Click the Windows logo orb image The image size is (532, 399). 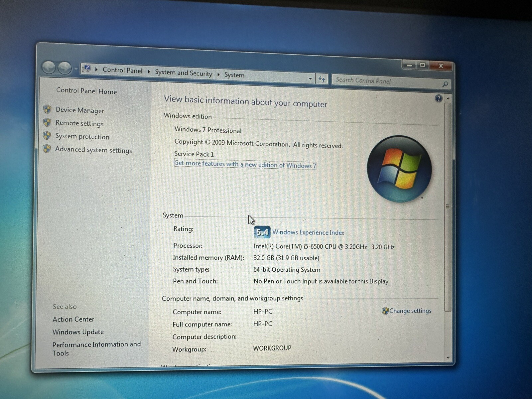(399, 169)
